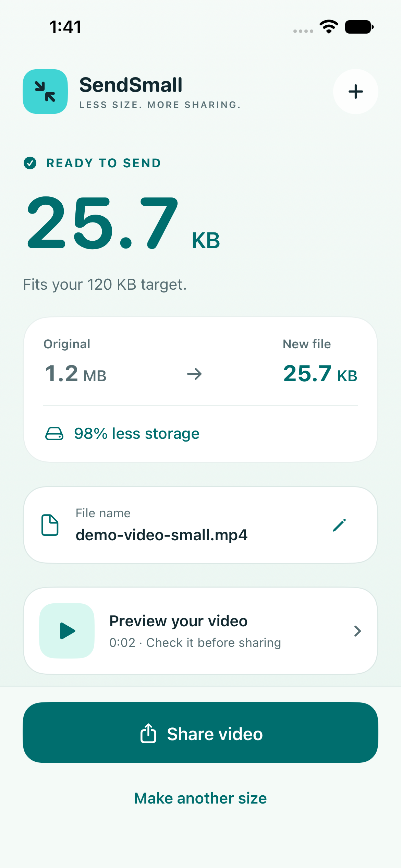This screenshot has width=401, height=868.
Task: Play the video preview thumbnail
Action: tap(67, 631)
